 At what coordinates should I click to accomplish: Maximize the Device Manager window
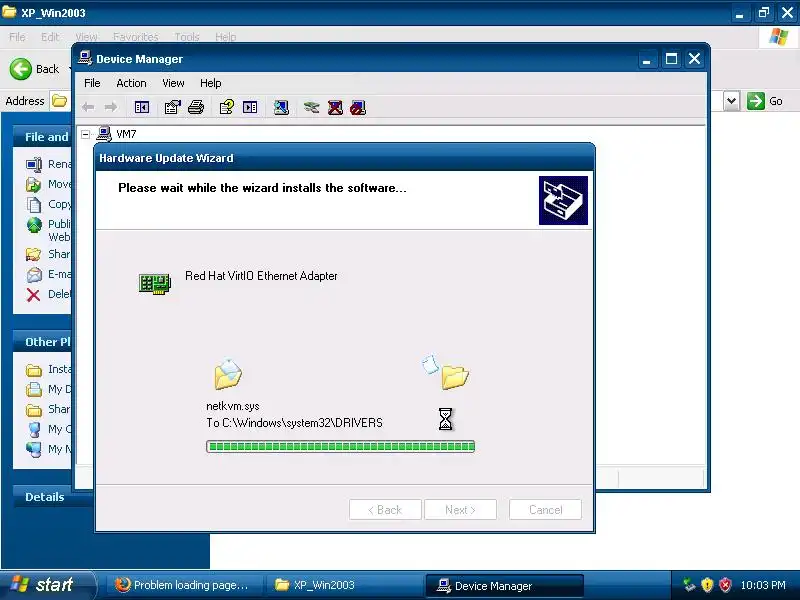tap(671, 59)
